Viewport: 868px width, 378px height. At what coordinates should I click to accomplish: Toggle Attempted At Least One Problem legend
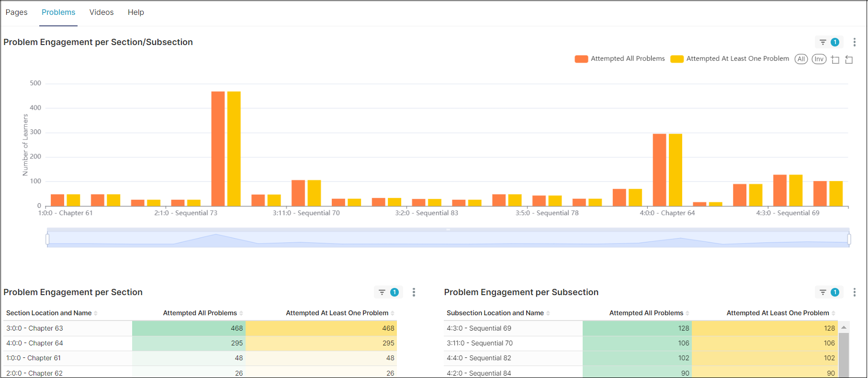click(x=730, y=58)
